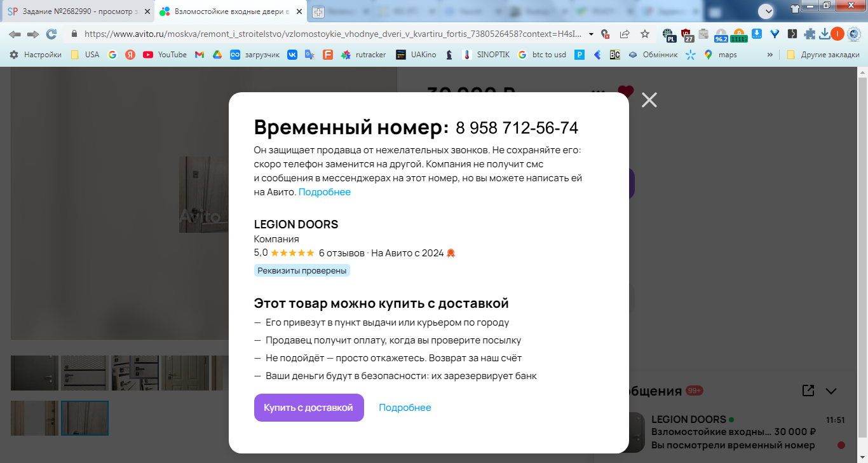Viewport: 868px width, 463px height.
Task: Bookmark this page with the star icon
Action: point(645,34)
